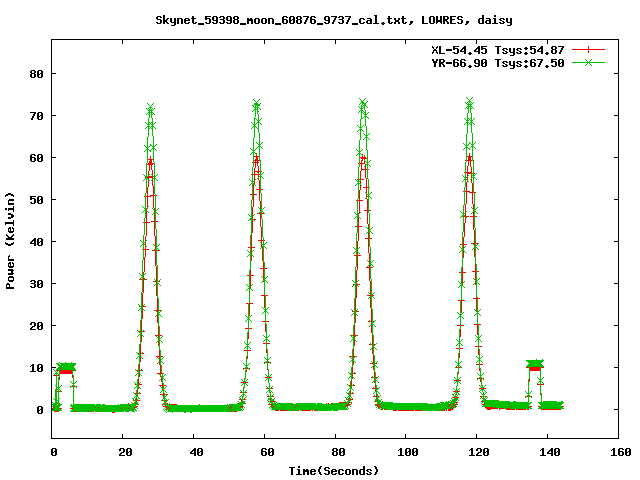This screenshot has width=640, height=480.
Task: Click x-axis tick label 80
Action: click(x=338, y=452)
